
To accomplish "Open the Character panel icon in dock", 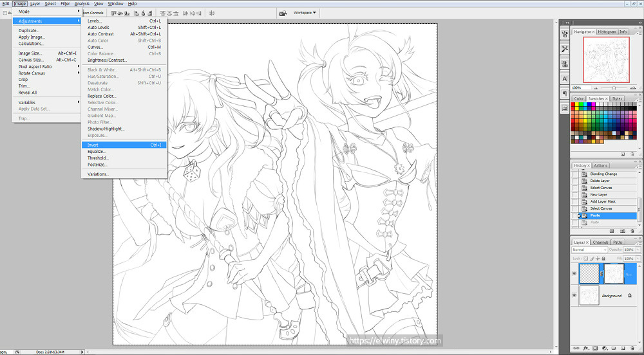I will (x=565, y=78).
